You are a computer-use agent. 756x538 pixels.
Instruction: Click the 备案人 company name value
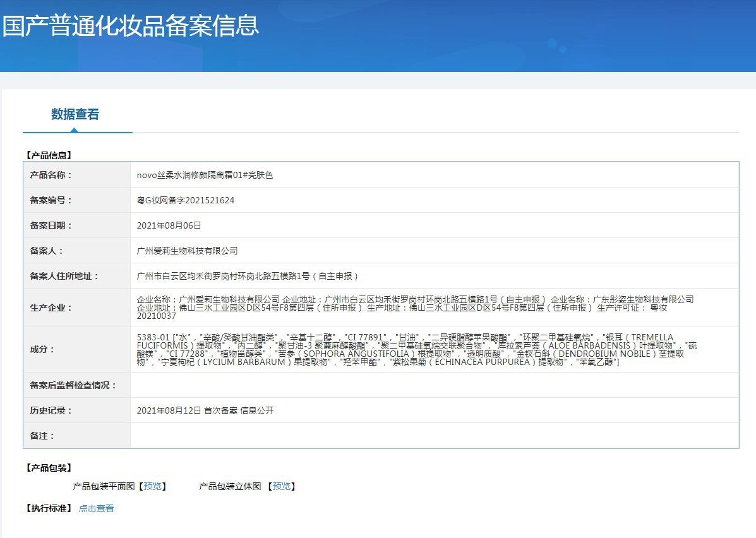point(187,251)
